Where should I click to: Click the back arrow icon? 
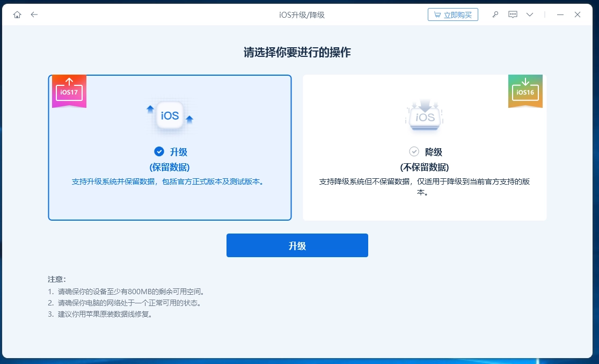pyautogui.click(x=34, y=14)
